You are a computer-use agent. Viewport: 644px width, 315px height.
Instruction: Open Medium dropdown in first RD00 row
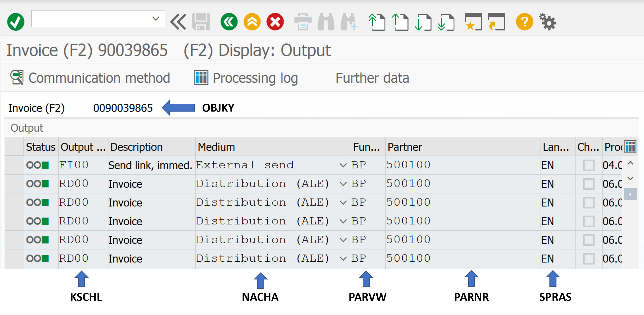pos(343,184)
